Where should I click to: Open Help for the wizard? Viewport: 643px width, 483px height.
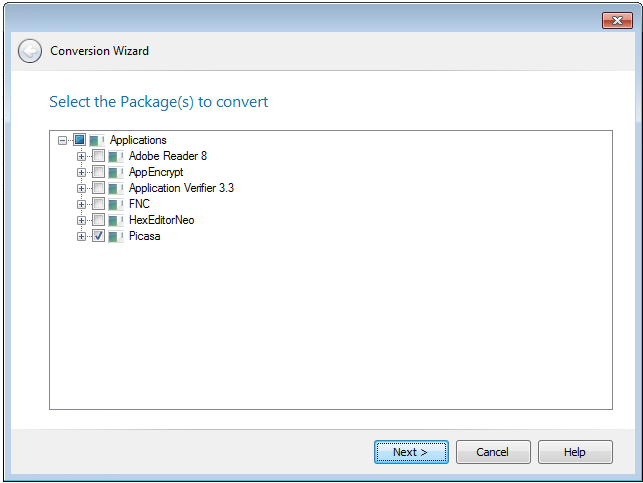(x=575, y=452)
